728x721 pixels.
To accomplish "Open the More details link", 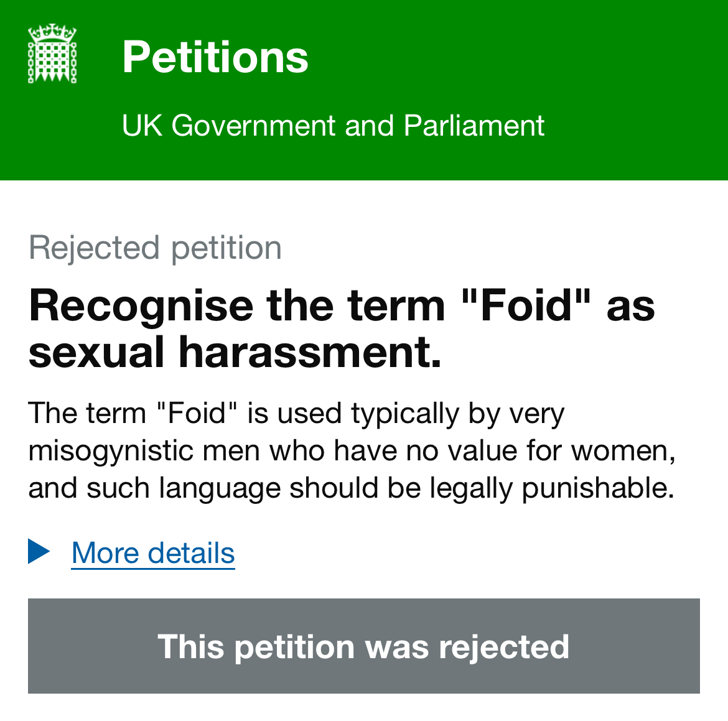I will 153,553.
